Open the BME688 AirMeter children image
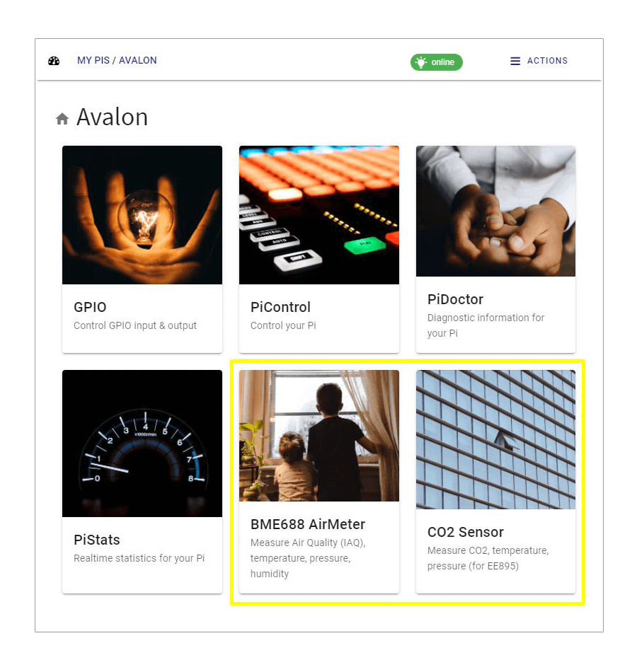 tap(319, 436)
